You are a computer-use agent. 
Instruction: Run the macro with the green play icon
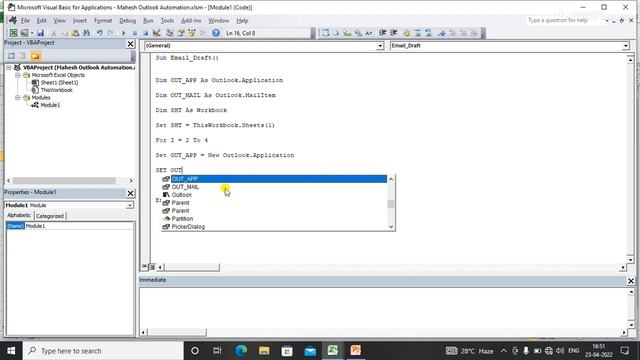point(123,33)
